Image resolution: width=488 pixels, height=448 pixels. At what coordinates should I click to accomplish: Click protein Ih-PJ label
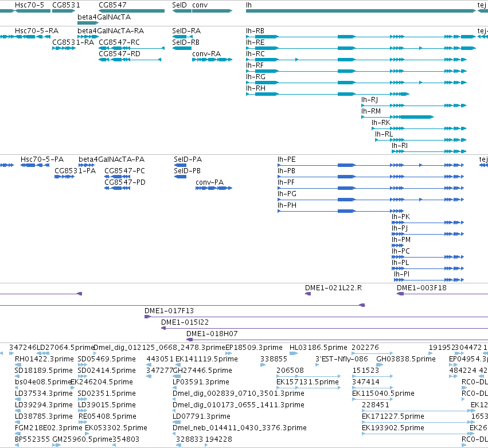pos(400,228)
